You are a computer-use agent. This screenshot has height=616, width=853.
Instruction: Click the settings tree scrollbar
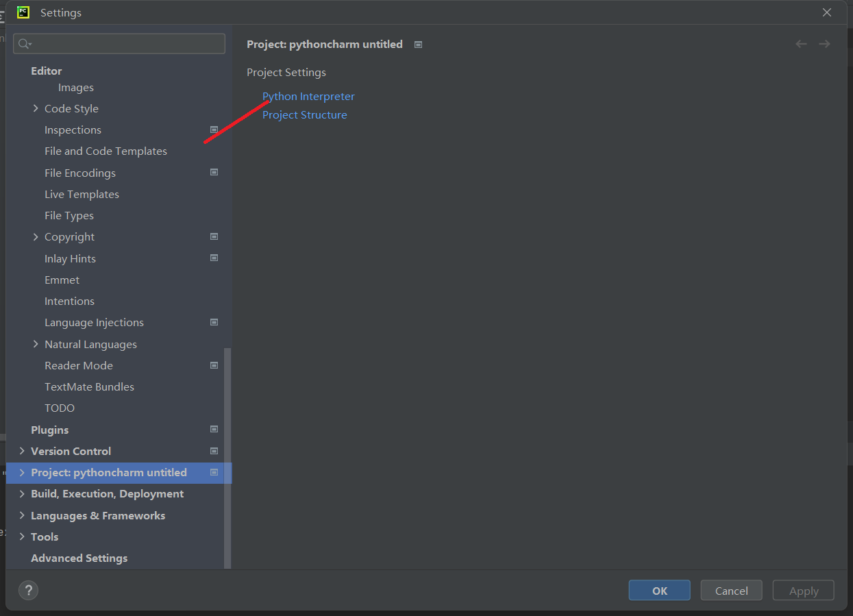tap(227, 458)
